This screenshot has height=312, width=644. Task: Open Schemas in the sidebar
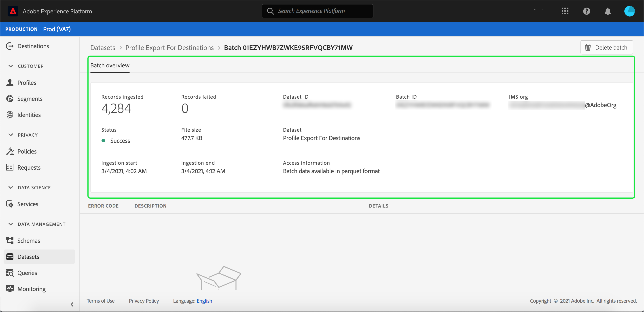(x=28, y=241)
